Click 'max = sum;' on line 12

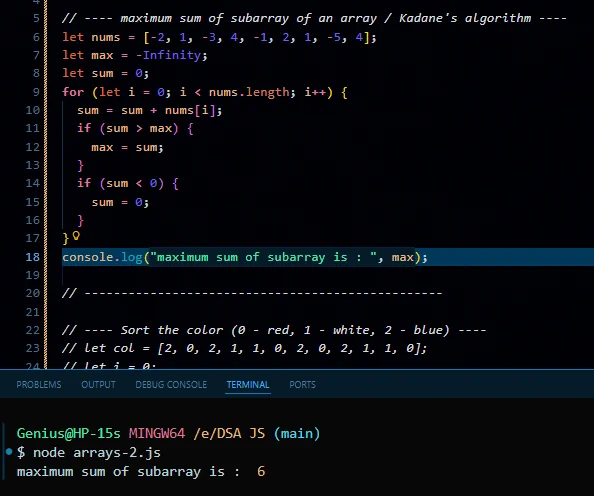pyautogui.click(x=127, y=147)
